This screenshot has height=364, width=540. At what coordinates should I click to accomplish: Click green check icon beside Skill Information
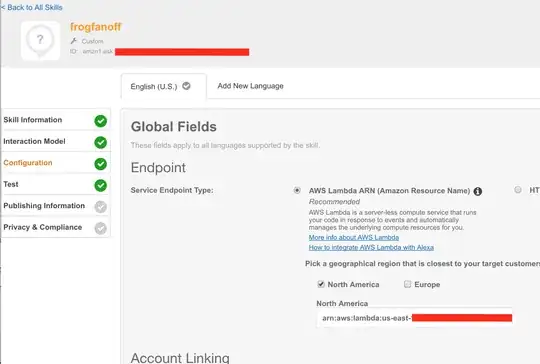101,121
